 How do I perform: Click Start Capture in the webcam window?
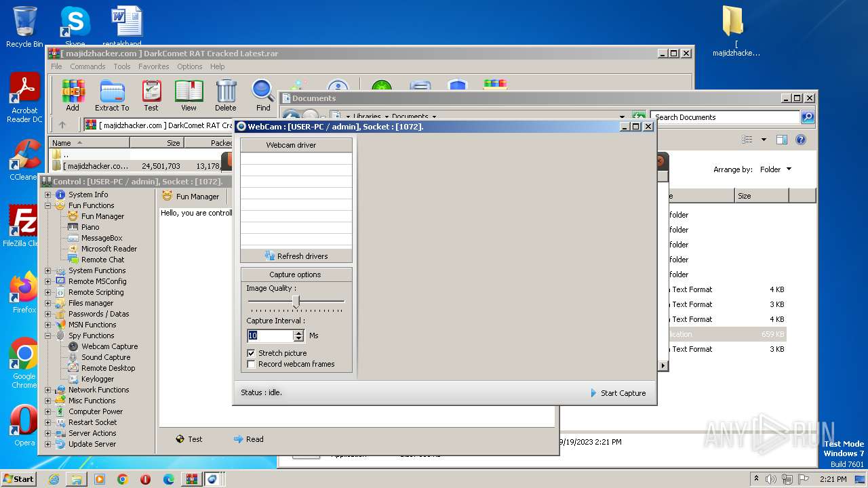pyautogui.click(x=618, y=393)
